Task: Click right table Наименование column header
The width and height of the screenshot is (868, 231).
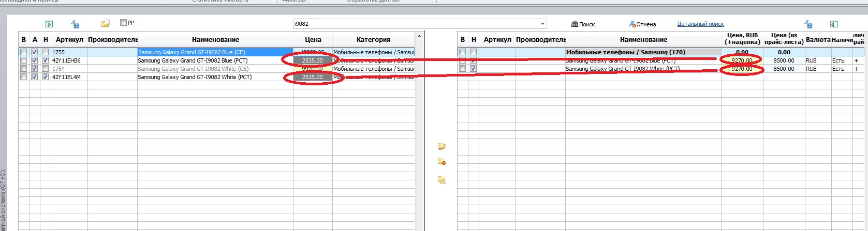Action: coord(643,40)
